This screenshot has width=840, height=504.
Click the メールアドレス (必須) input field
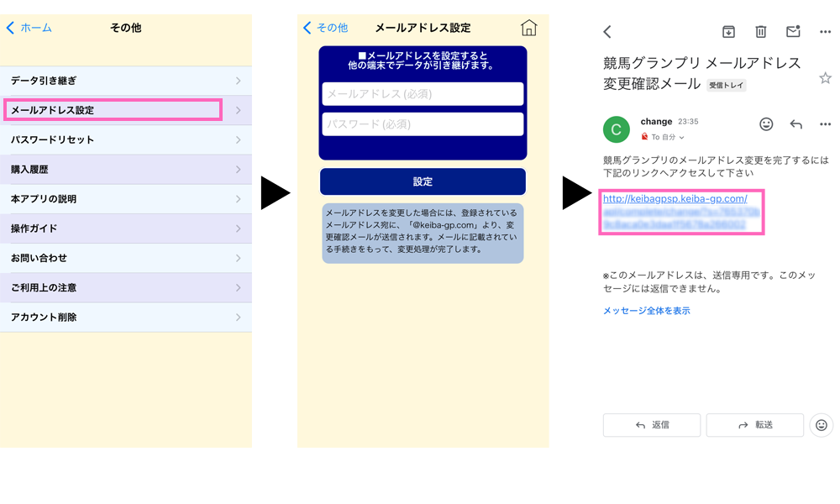pyautogui.click(x=423, y=94)
